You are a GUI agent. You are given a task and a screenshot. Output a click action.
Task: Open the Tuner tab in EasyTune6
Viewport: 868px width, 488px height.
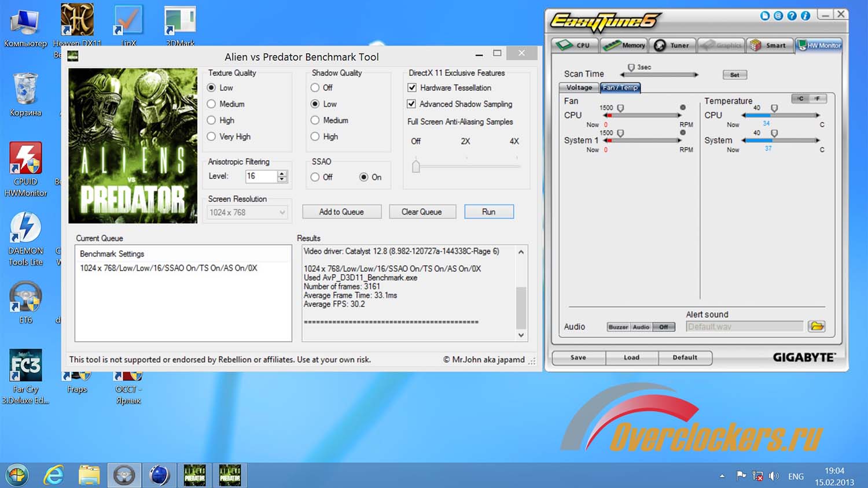672,45
